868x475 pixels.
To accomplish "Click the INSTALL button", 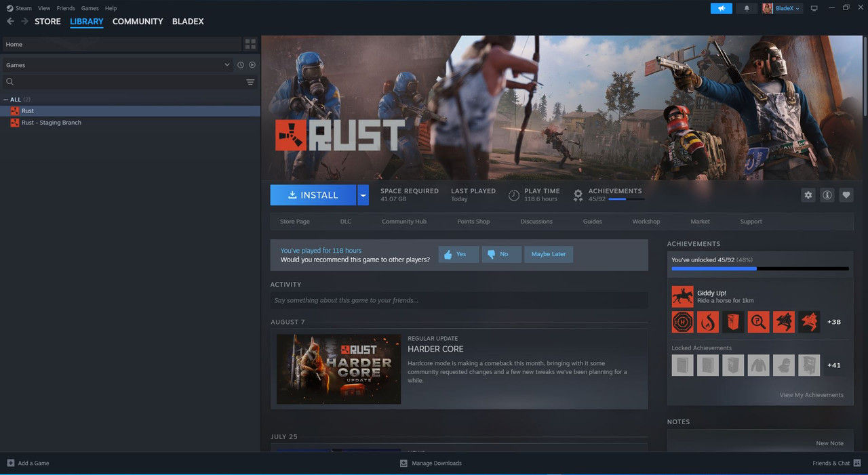I will pyautogui.click(x=313, y=195).
